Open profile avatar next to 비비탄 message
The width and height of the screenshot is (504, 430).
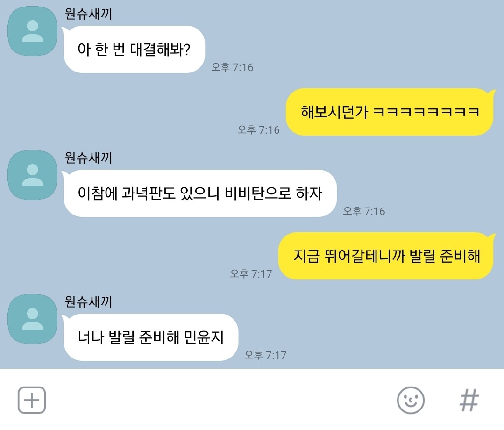[x=33, y=175]
